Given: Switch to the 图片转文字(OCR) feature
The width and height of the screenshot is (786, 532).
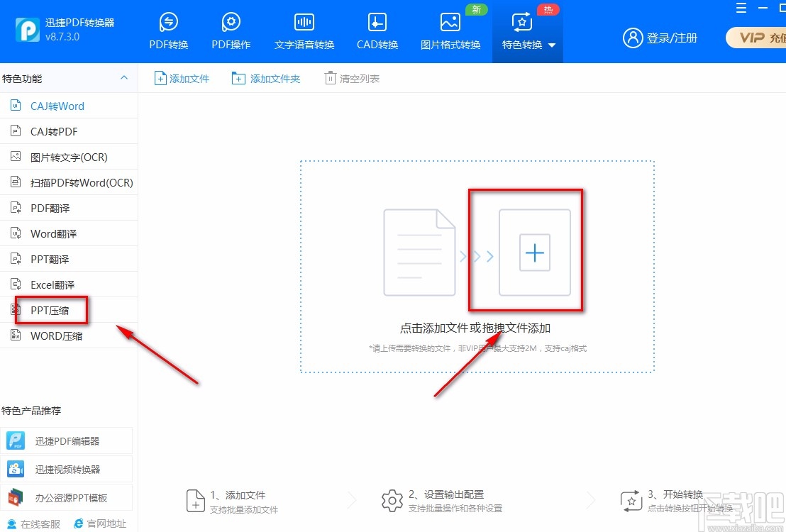Looking at the screenshot, I should (64, 157).
